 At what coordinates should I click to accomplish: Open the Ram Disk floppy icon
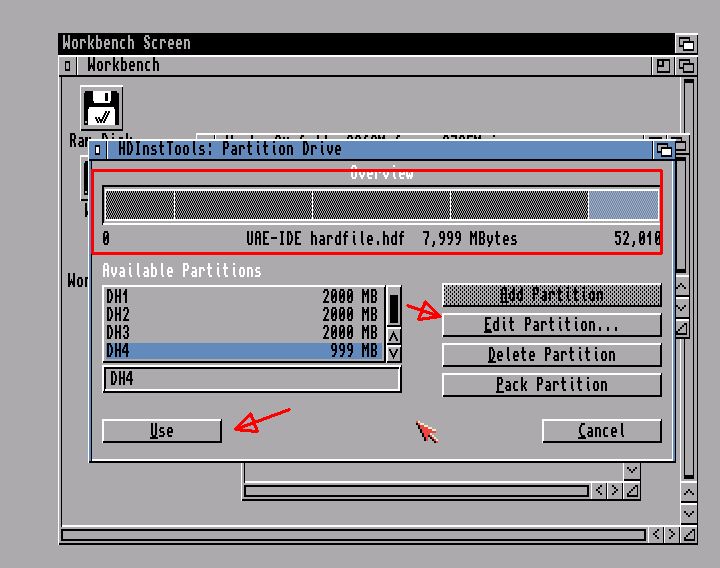pos(101,108)
